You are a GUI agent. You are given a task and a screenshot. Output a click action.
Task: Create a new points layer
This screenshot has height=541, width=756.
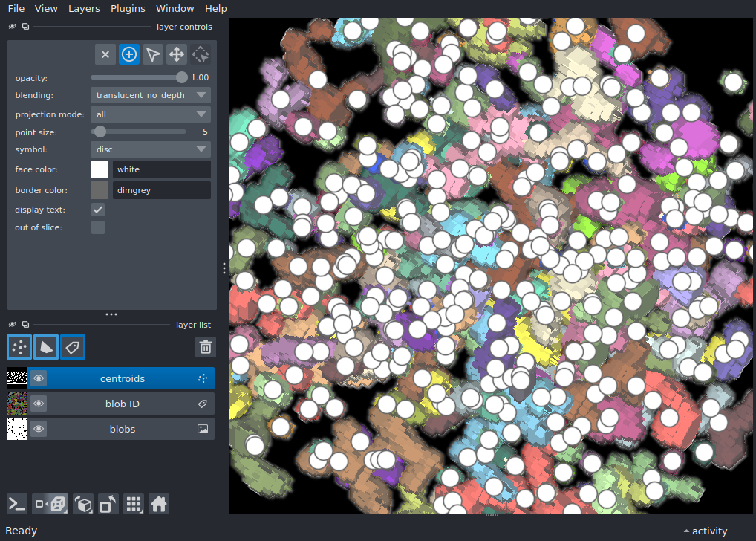tap(19, 347)
